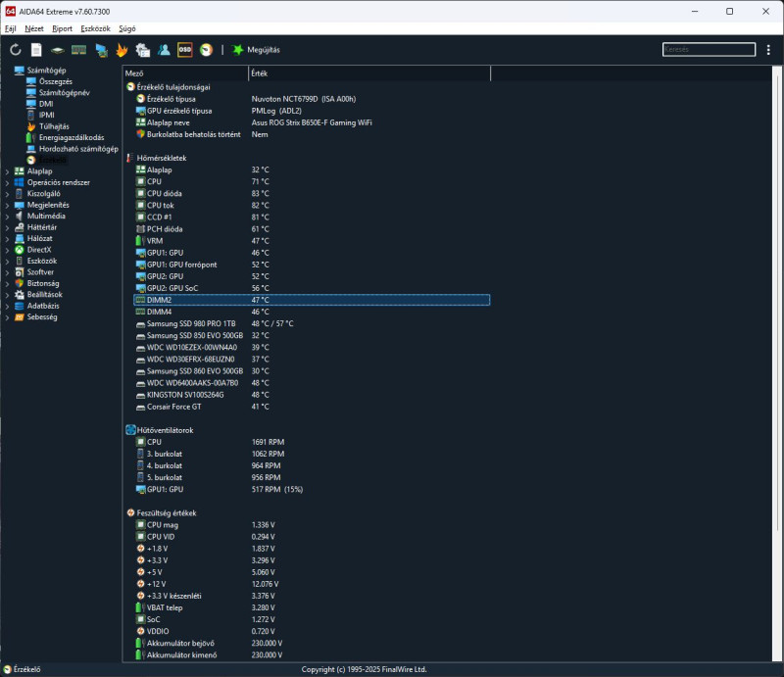The image size is (784, 677).
Task: Click the Hűtőventilátorok fan icon
Action: pyautogui.click(x=130, y=430)
